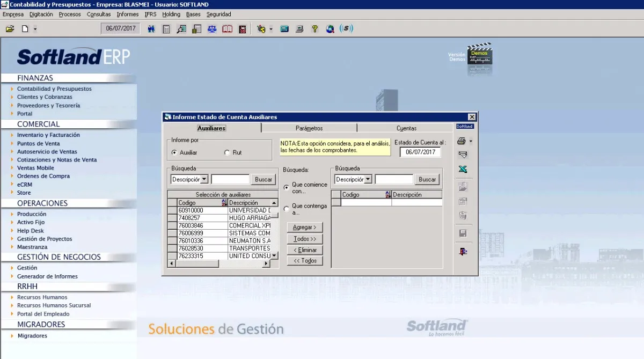Switch to the Parámetros tab
This screenshot has height=359, width=644.
click(x=309, y=128)
